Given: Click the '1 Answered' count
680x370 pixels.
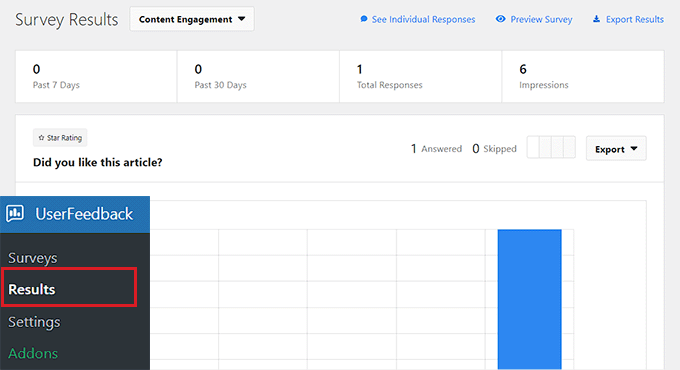Looking at the screenshot, I should coord(436,149).
